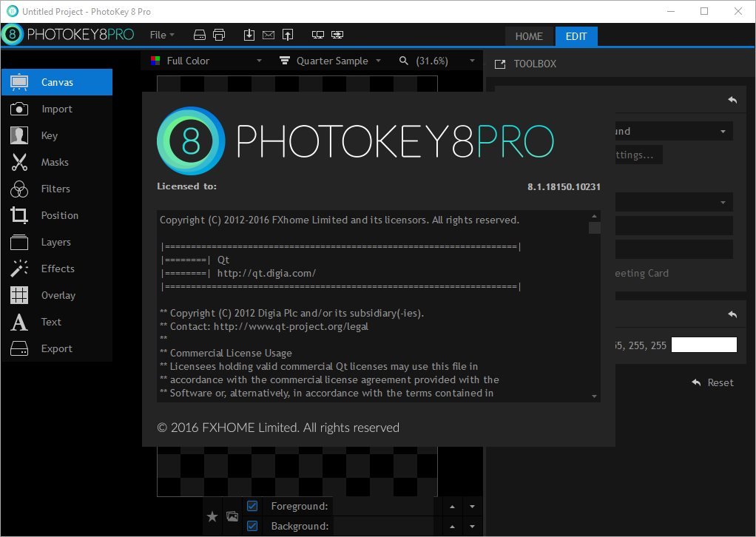Click the Effects magic wand icon
Image resolution: width=756 pixels, height=537 pixels.
tap(19, 268)
